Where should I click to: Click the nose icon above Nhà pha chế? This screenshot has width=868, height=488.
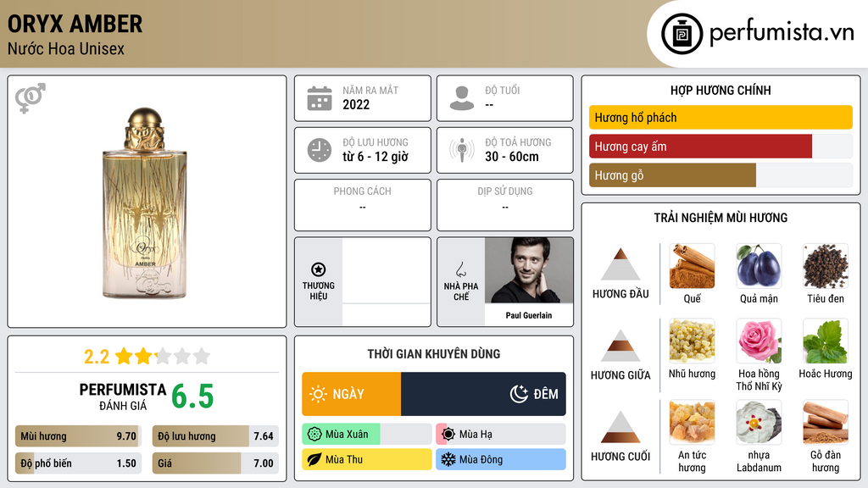[460, 269]
